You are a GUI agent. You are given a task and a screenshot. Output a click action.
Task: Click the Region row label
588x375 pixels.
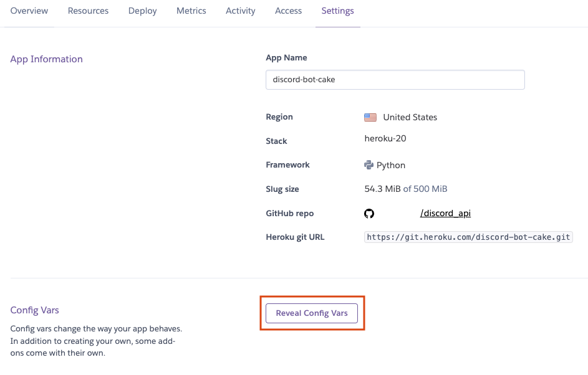coord(279,117)
